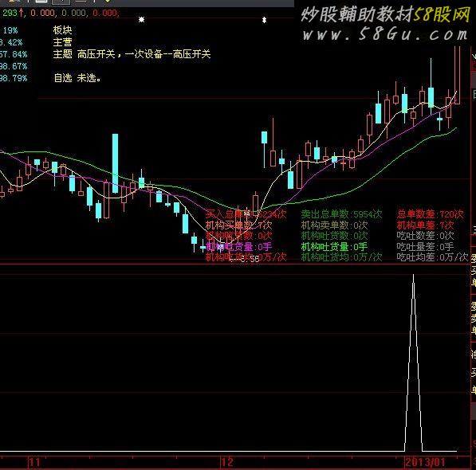Click the 293 value with red up arrow
Image resolution: width=476 pixels, height=470 pixels.
point(13,13)
